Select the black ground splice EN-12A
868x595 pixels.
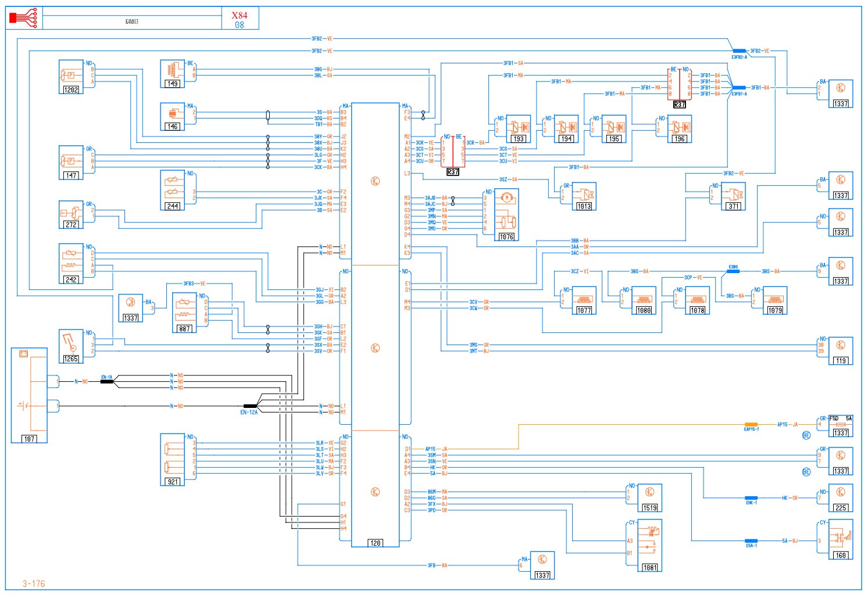250,406
